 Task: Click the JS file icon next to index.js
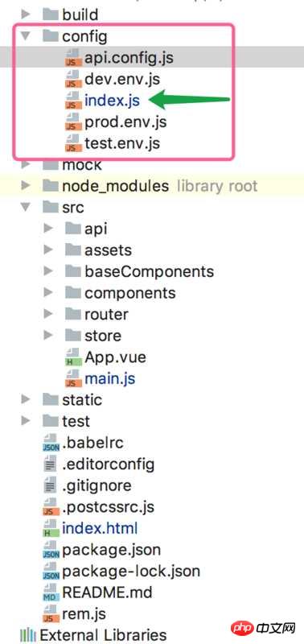[x=73, y=100]
